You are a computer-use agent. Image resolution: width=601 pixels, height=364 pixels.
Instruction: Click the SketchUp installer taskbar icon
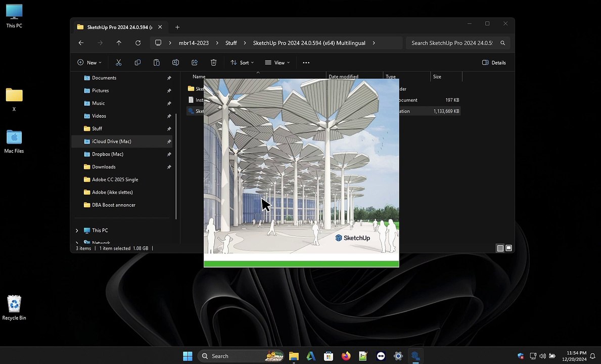415,356
